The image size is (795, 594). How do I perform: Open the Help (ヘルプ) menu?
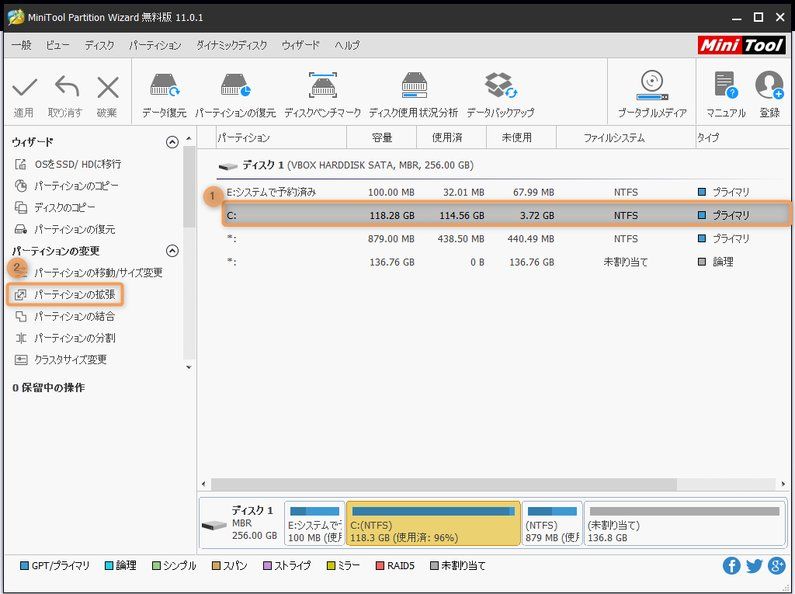[347, 45]
